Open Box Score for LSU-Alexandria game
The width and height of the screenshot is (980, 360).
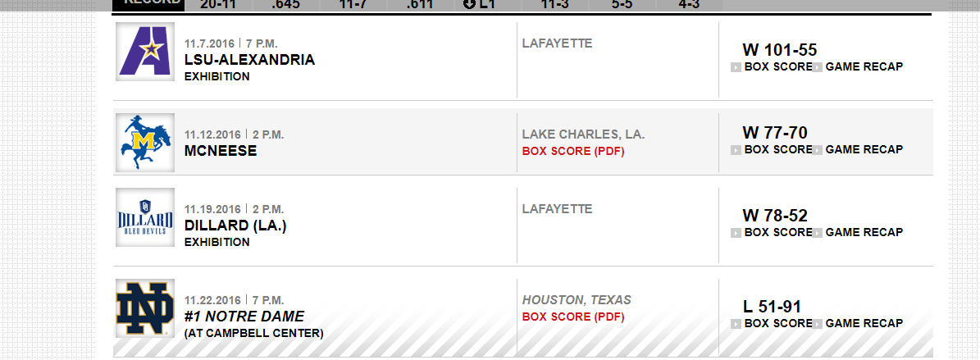777,67
